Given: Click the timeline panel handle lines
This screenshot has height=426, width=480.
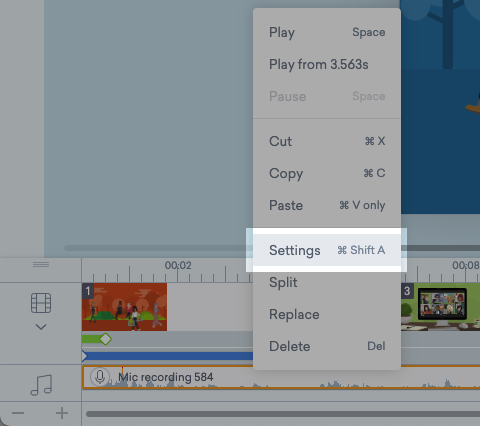Looking at the screenshot, I should [41, 264].
